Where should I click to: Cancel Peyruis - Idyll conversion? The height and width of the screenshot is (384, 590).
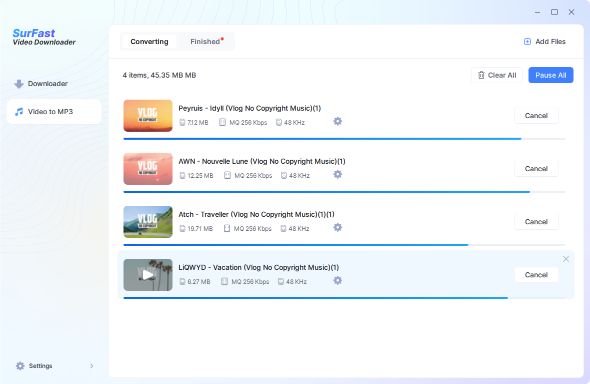tap(536, 115)
